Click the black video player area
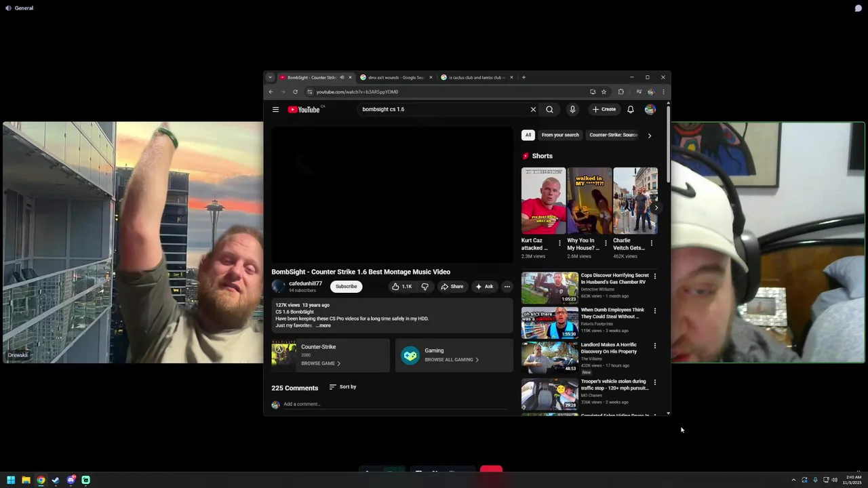 point(392,195)
